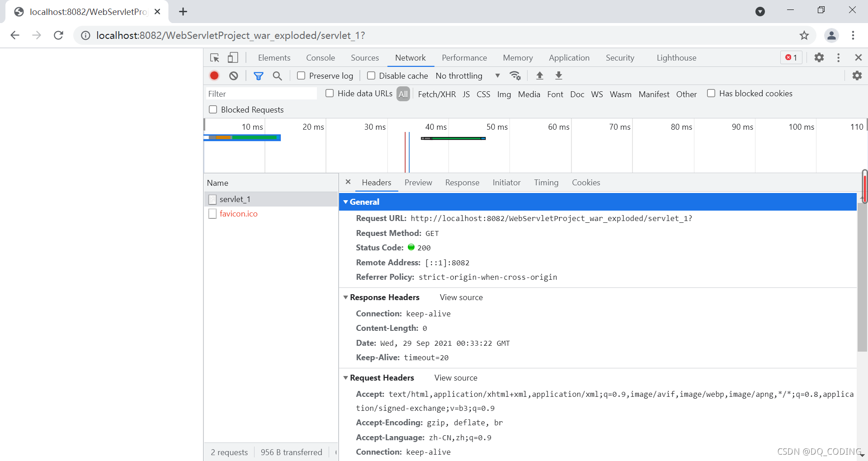
Task: Import HAR file upload arrow
Action: [539, 75]
